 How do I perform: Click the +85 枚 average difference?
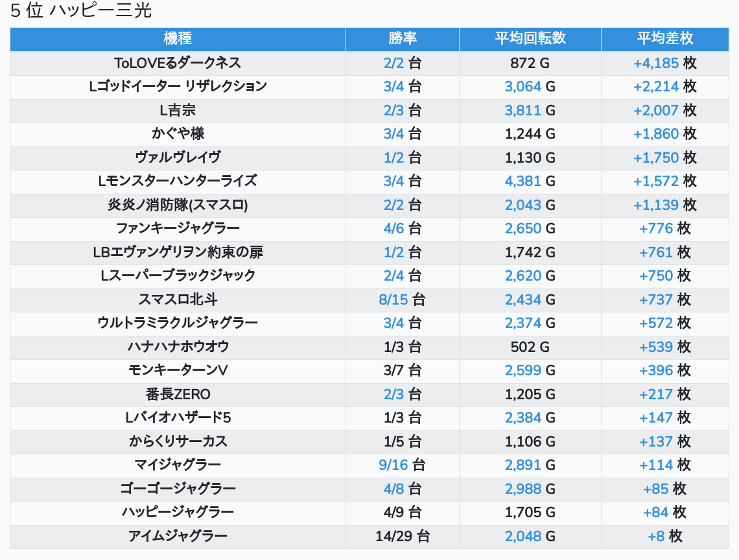(665, 489)
